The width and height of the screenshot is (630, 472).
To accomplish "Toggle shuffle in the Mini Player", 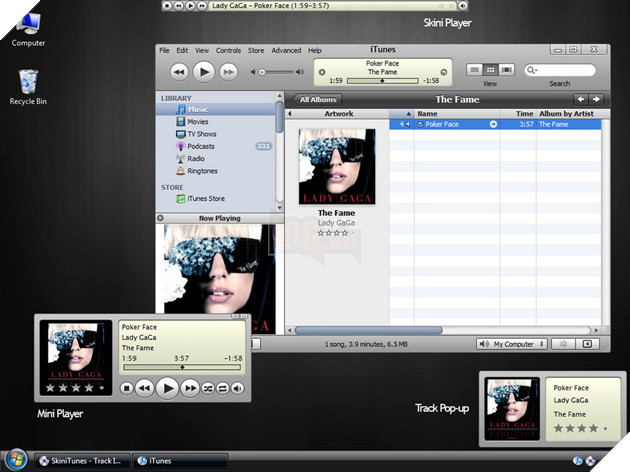I will (x=208, y=388).
